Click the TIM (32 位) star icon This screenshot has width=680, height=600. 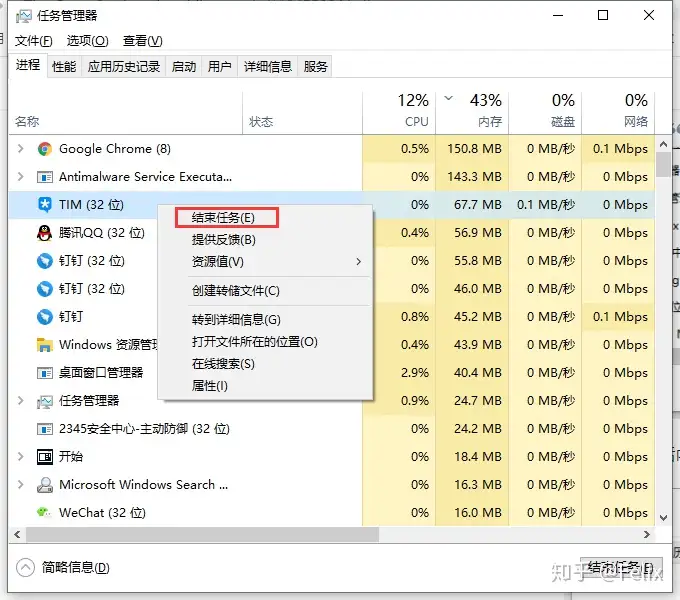click(45, 205)
